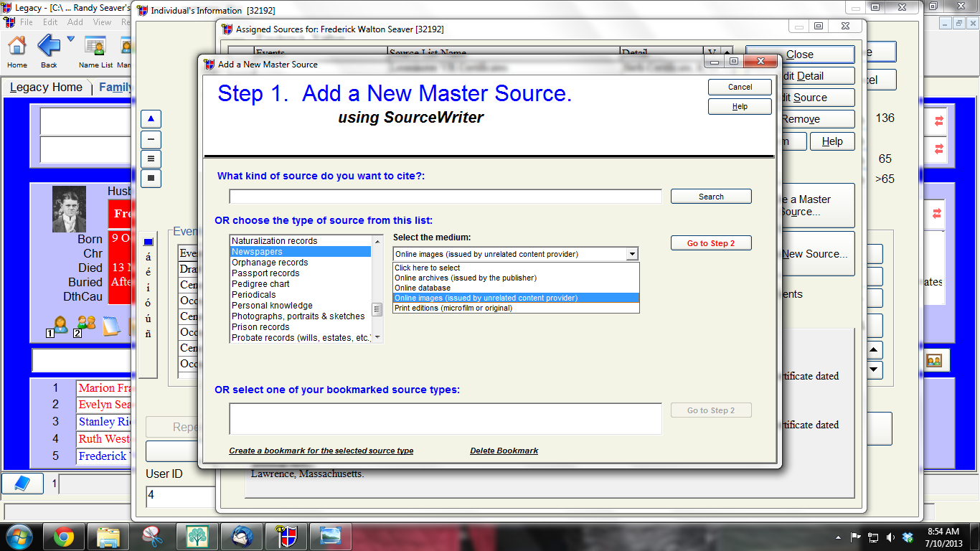Click the husband's portrait photo thumbnail

69,209
